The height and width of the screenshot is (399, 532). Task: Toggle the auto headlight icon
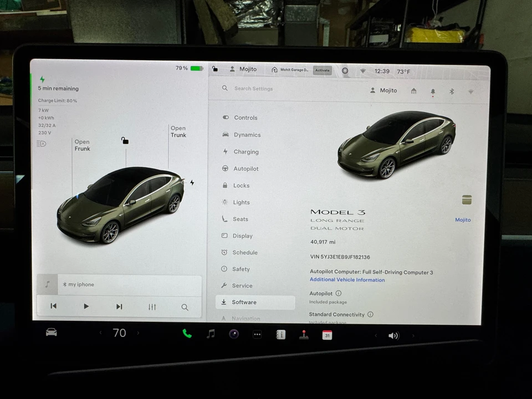(41, 144)
